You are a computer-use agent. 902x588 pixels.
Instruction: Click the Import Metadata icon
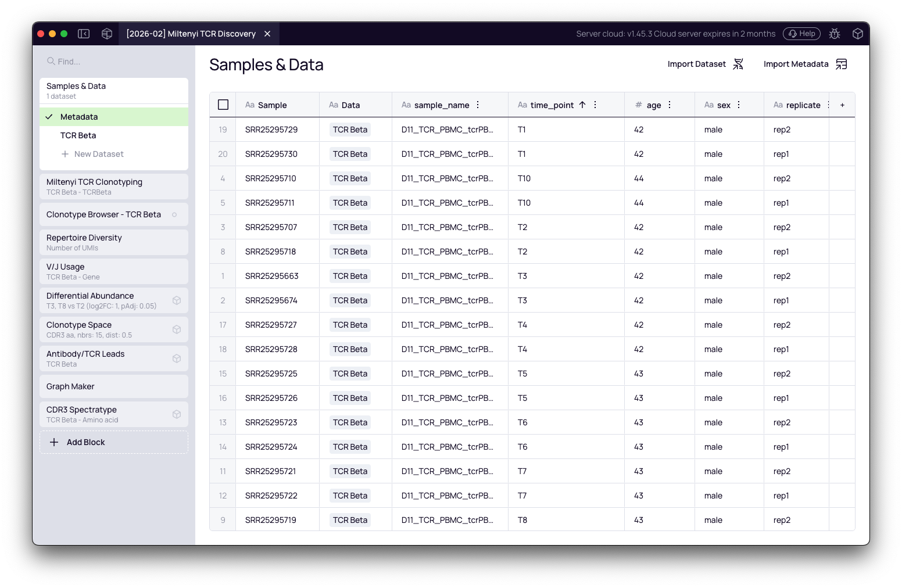tap(841, 64)
